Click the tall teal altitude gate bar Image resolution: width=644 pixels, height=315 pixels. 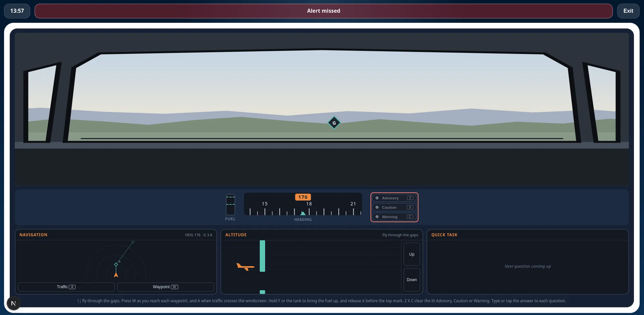262,256
